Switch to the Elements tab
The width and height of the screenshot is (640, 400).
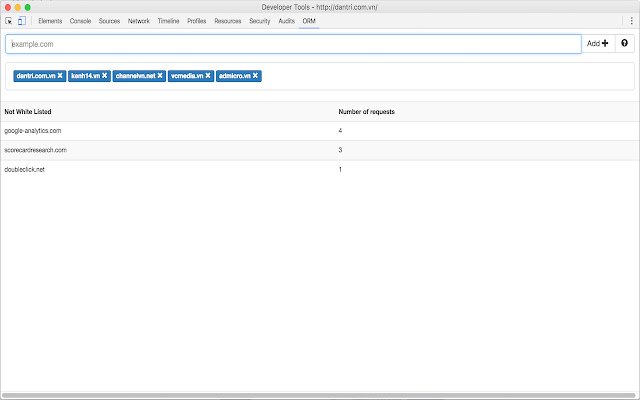pyautogui.click(x=50, y=21)
